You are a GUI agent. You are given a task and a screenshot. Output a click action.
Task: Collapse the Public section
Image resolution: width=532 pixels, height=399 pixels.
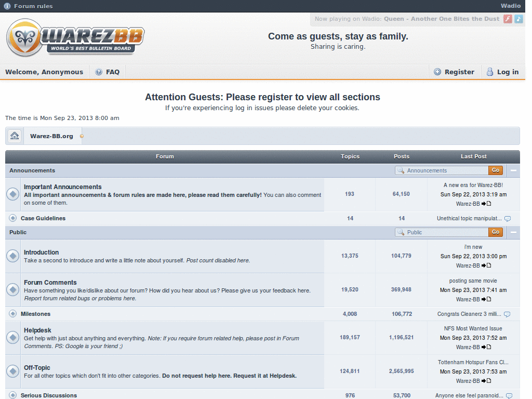tap(513, 232)
